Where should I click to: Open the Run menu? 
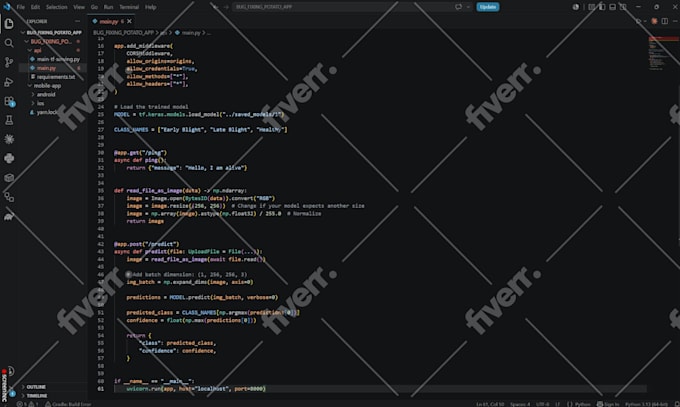tap(108, 7)
